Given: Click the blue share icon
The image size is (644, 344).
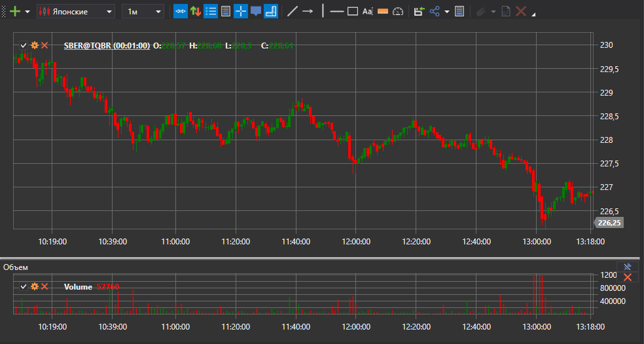Looking at the screenshot, I should tap(435, 12).
